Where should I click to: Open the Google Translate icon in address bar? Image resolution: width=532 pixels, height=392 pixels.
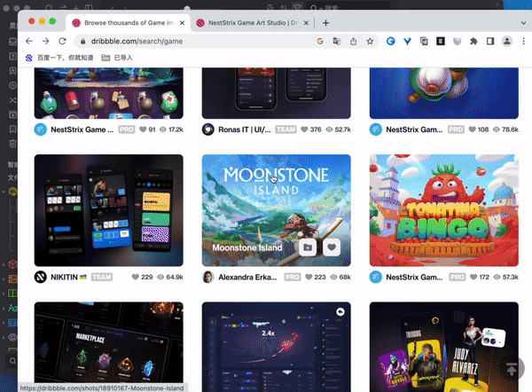pyautogui.click(x=337, y=42)
